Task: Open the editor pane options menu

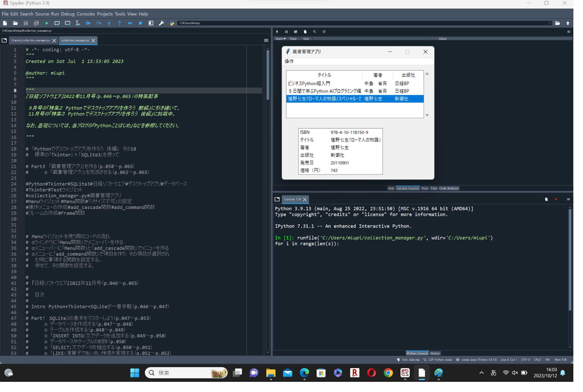Action: coord(266,40)
